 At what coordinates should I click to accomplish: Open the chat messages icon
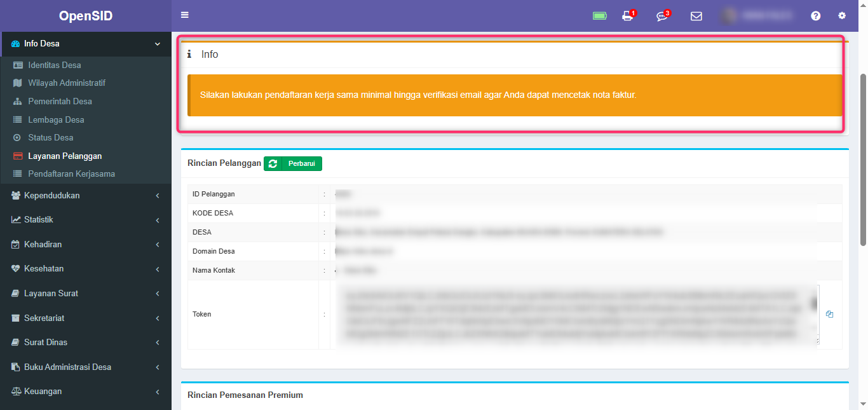pos(662,16)
